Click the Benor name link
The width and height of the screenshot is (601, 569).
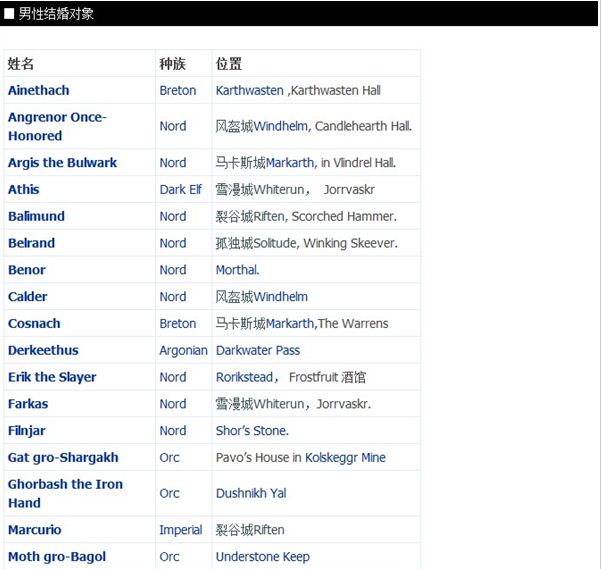[27, 270]
